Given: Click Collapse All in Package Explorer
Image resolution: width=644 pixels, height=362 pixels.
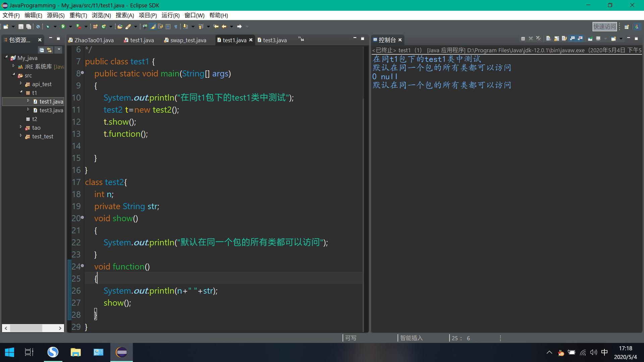Looking at the screenshot, I should point(42,50).
